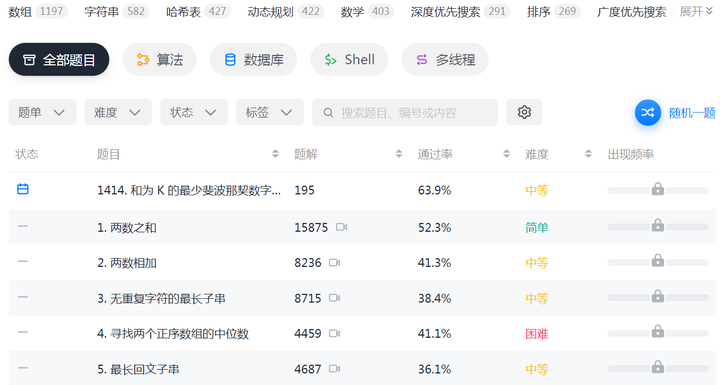Click the blue shuffle random-problem icon

tap(647, 113)
